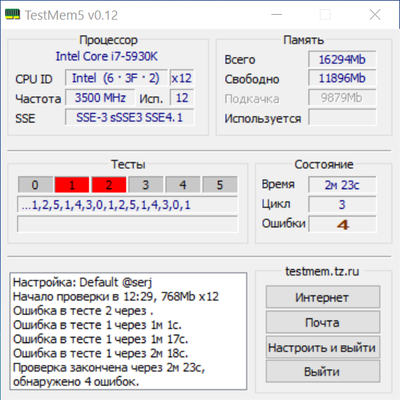Click the Свободно free memory value
The height and width of the screenshot is (400, 400).
(x=342, y=78)
